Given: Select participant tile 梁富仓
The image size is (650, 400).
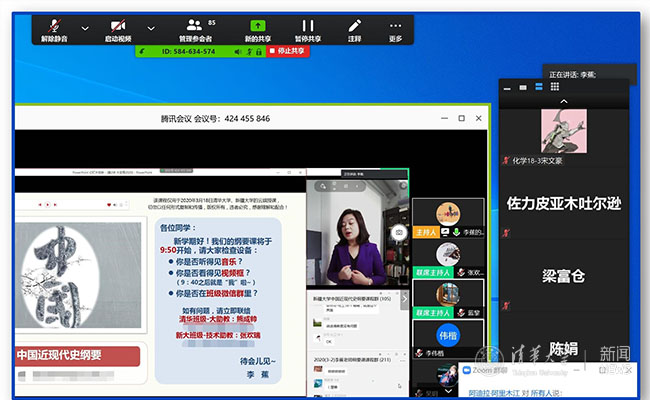Looking at the screenshot, I should (564, 275).
